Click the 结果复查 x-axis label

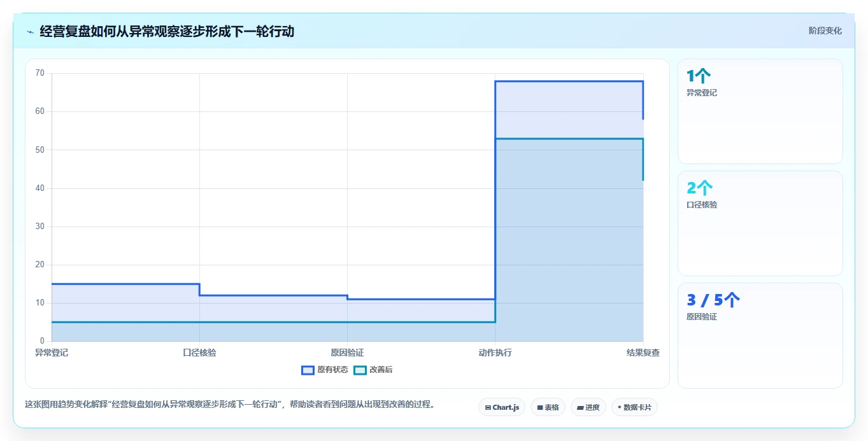[643, 353]
